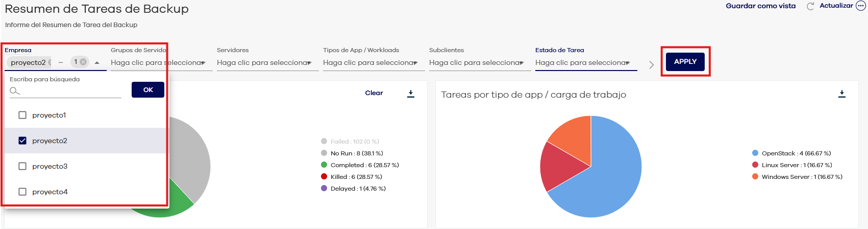Screen dimensions: 868x229
Task: Open the Estado de Tarea dropdown
Action: pyautogui.click(x=586, y=62)
